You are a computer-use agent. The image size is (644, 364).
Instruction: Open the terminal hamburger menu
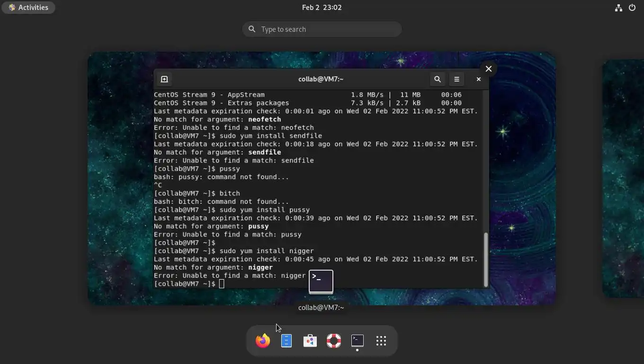tap(456, 79)
